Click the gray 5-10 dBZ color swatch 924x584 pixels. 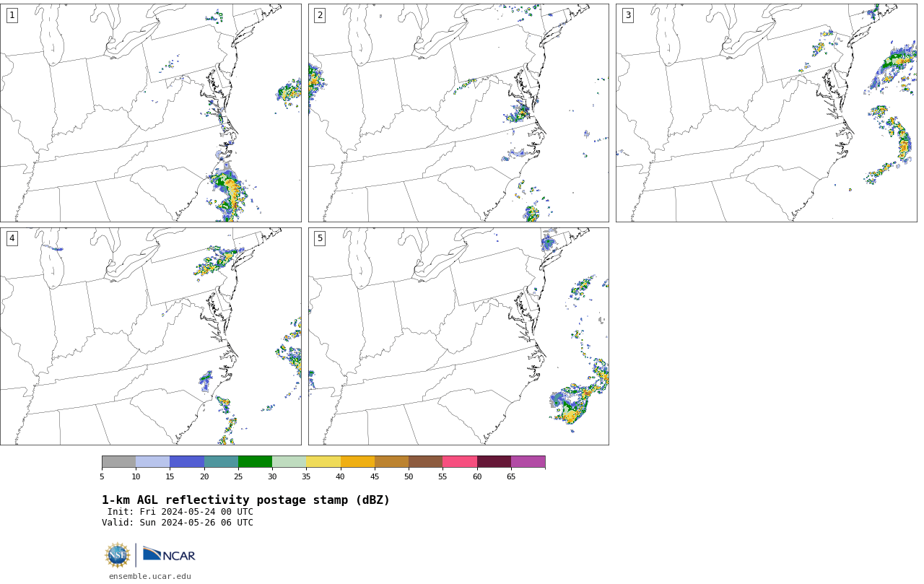(x=118, y=462)
